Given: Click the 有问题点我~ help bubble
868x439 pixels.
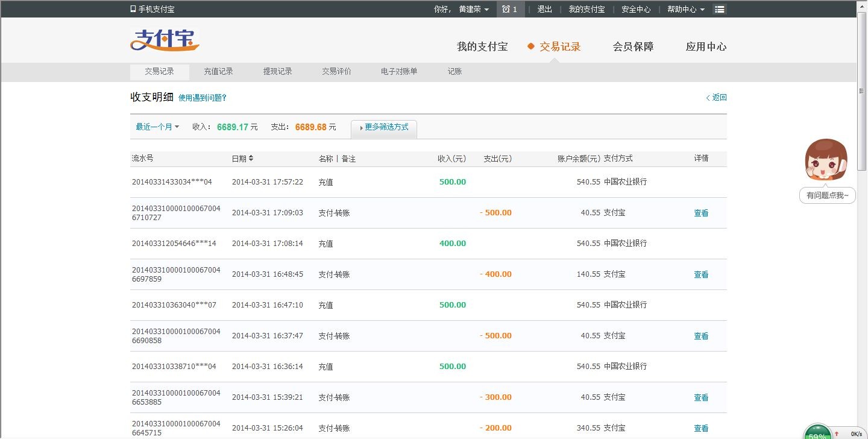Looking at the screenshot, I should [x=827, y=195].
